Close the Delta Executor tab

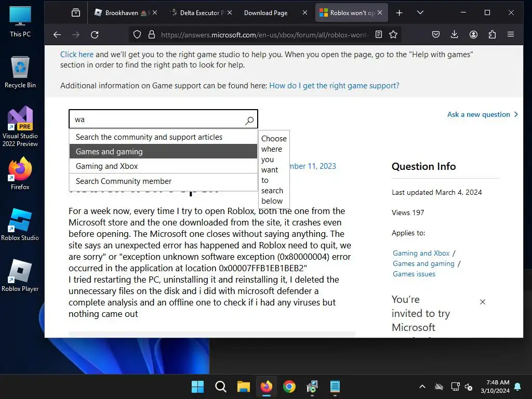pyautogui.click(x=230, y=12)
